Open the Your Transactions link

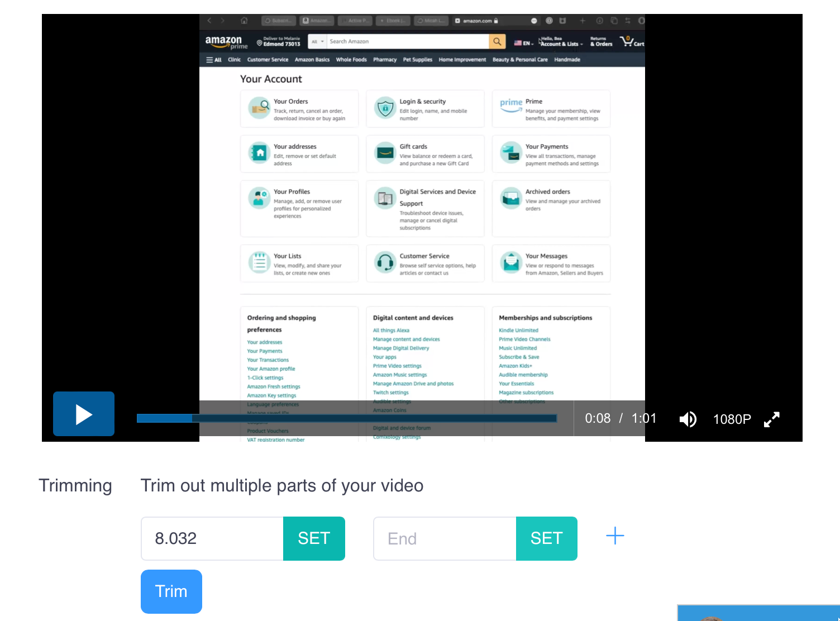point(268,360)
